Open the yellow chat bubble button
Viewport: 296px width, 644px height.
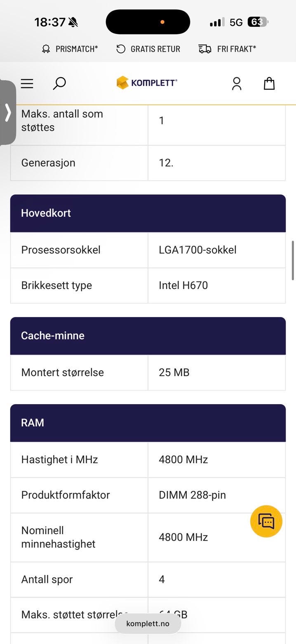(x=266, y=521)
